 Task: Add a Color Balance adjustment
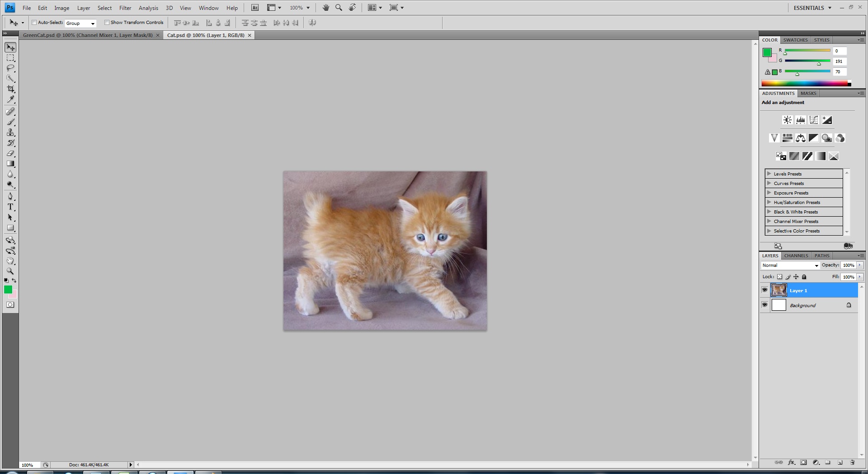click(x=801, y=138)
